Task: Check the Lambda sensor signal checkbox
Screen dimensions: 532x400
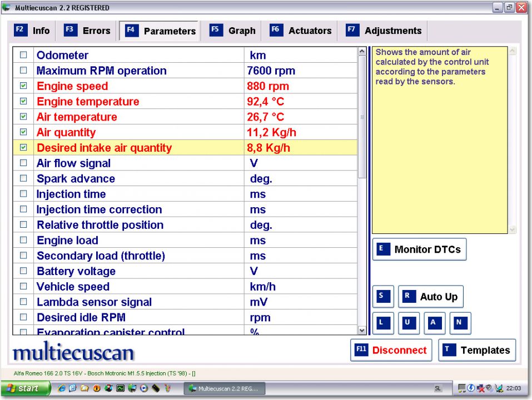Action: (23, 302)
